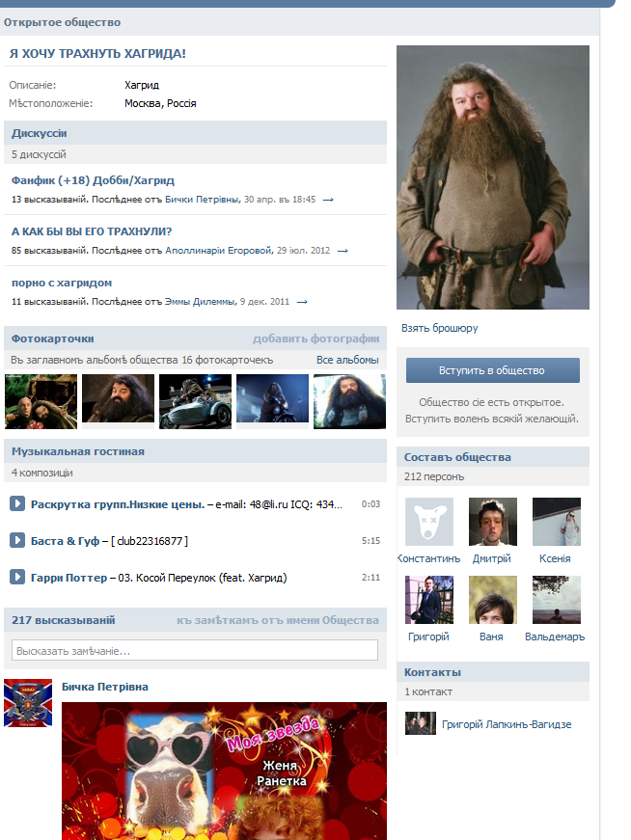631x840 pixels.
Task: Open Бичка Петрівна's flag avatar
Action: click(28, 703)
